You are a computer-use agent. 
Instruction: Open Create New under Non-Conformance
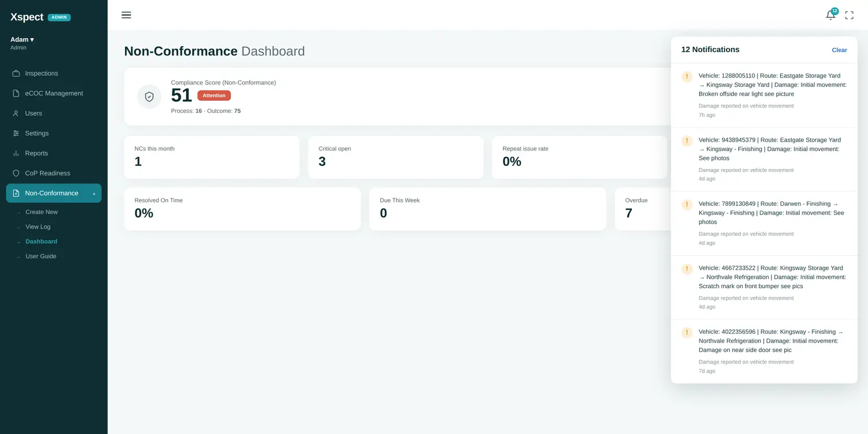coord(42,212)
